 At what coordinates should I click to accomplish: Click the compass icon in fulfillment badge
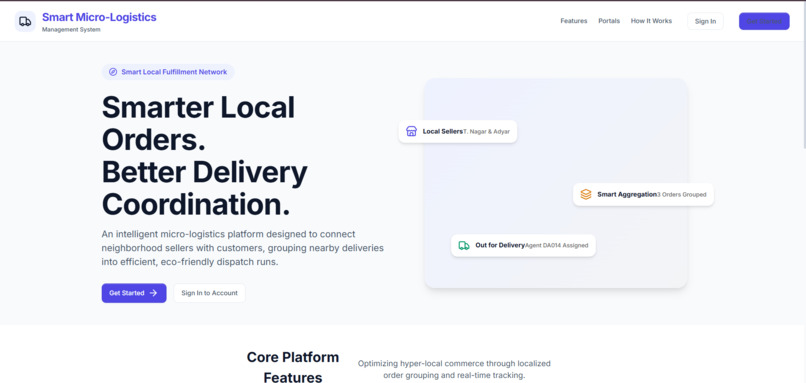[x=113, y=72]
